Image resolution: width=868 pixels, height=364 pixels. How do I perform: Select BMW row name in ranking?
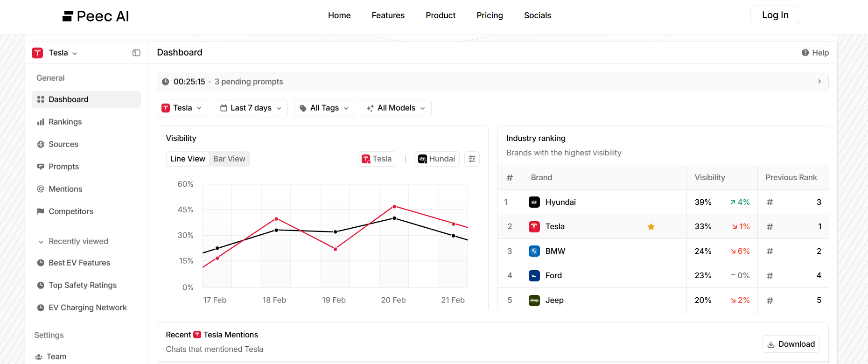coord(555,251)
